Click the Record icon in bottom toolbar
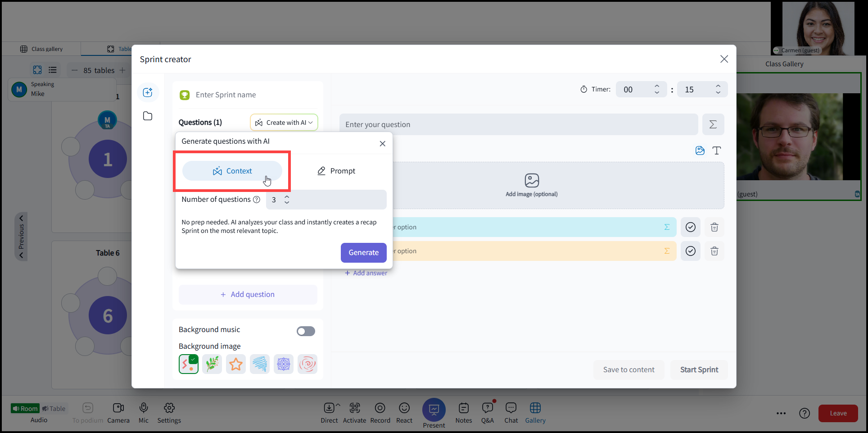The image size is (868, 433). [x=380, y=413]
